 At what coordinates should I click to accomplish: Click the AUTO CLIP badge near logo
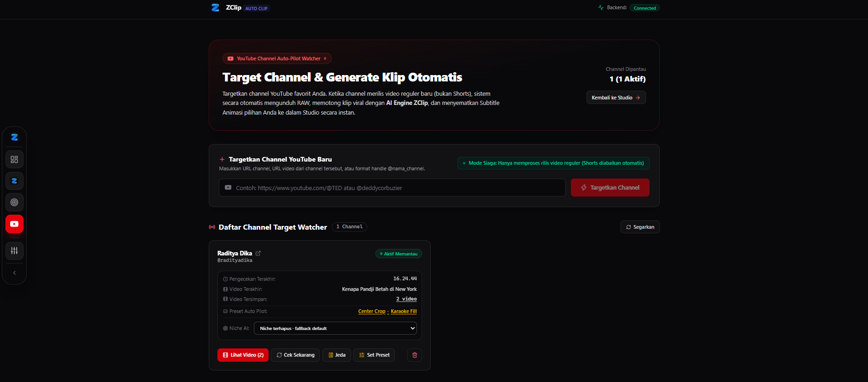pos(256,8)
